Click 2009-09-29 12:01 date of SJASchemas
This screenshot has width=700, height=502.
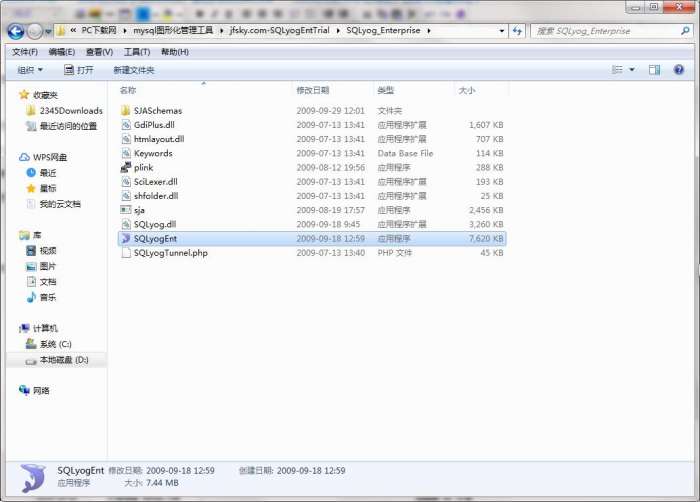[330, 110]
